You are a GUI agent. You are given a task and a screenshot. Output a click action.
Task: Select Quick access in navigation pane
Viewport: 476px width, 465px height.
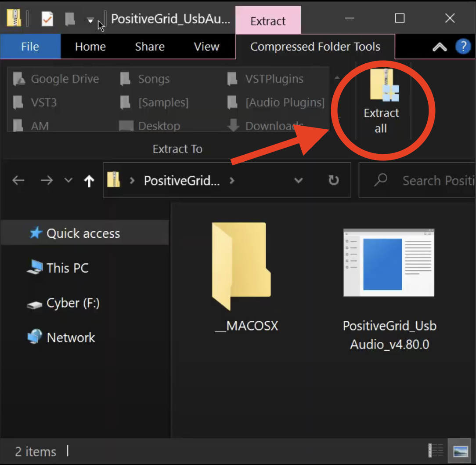pyautogui.click(x=85, y=233)
